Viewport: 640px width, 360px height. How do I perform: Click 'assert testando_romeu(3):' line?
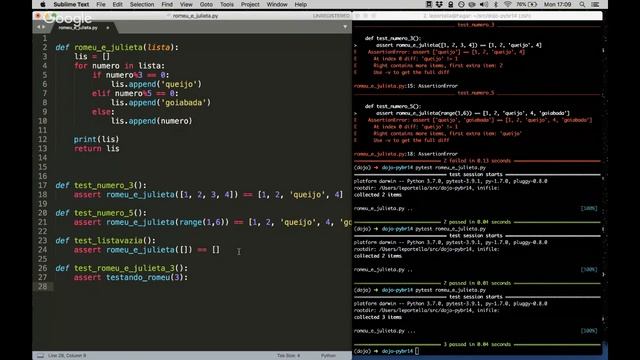click(x=131, y=278)
